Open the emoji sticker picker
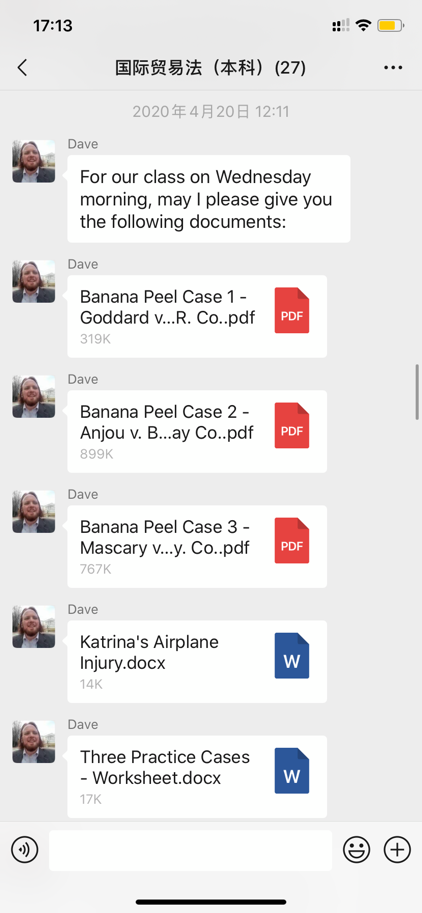Image resolution: width=422 pixels, height=913 pixels. 356,850
